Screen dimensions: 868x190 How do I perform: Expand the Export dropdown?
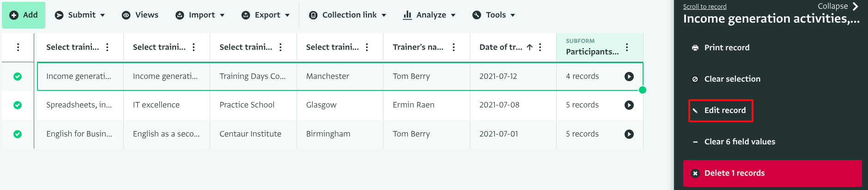tap(266, 15)
